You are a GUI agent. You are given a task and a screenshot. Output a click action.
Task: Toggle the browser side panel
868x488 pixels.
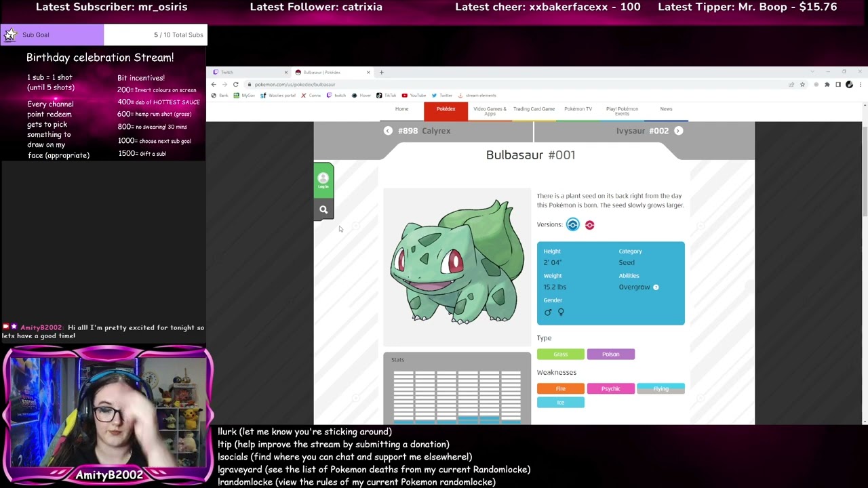point(838,85)
